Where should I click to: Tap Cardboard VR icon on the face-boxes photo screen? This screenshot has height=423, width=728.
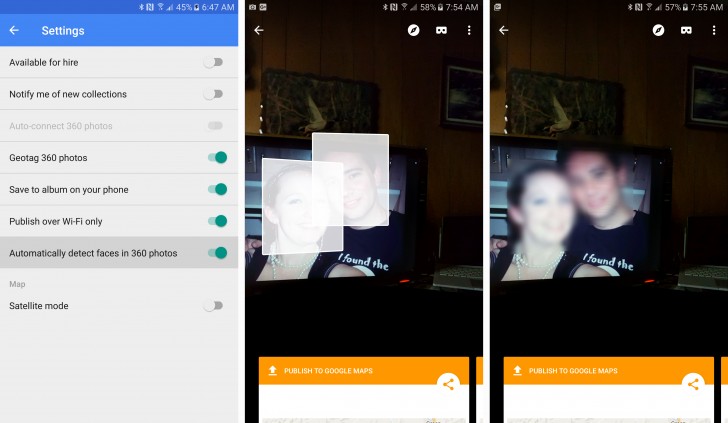(x=440, y=31)
